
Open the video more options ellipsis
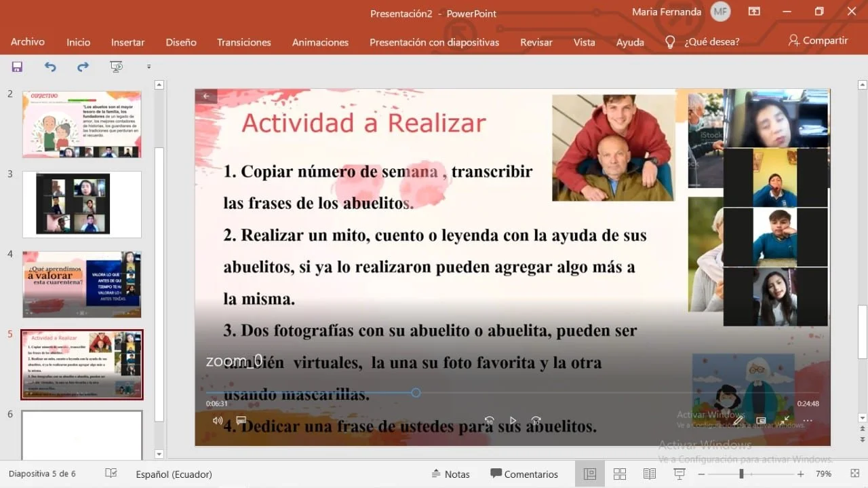point(808,421)
